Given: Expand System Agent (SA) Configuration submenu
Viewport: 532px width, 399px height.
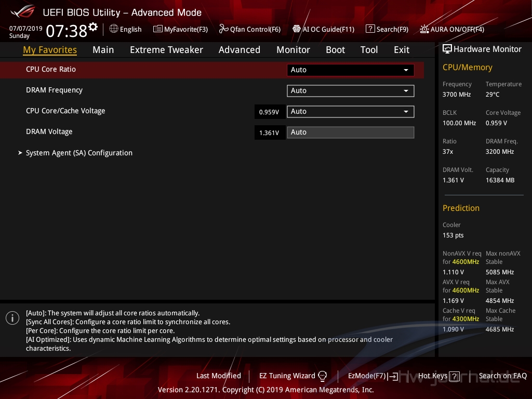Looking at the screenshot, I should (x=79, y=153).
